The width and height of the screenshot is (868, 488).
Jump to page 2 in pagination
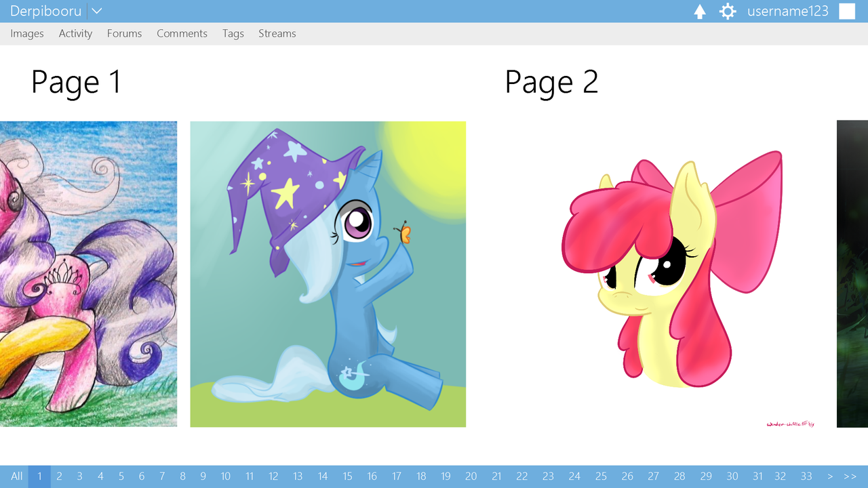coord(59,476)
